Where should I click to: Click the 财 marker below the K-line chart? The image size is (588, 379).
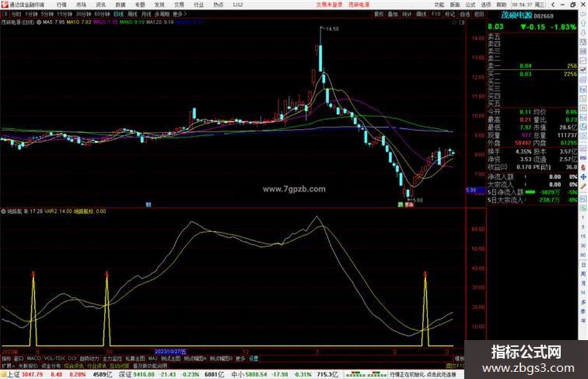coord(149,205)
